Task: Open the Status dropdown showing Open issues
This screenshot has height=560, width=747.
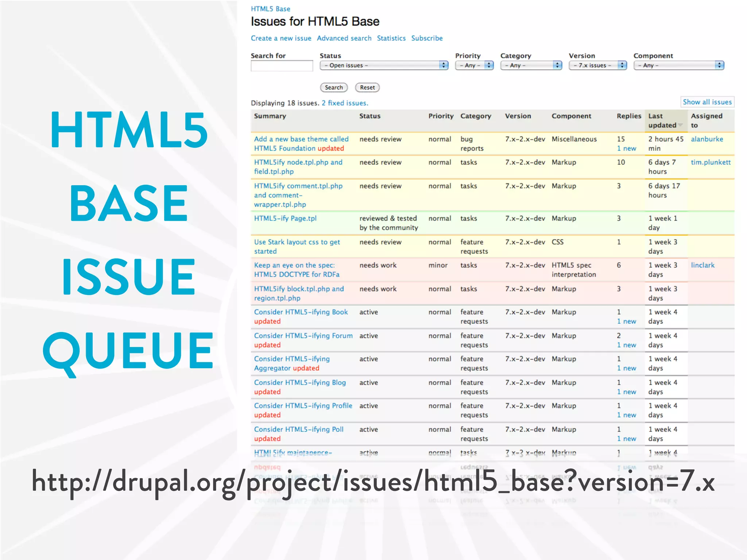Action: [x=384, y=65]
